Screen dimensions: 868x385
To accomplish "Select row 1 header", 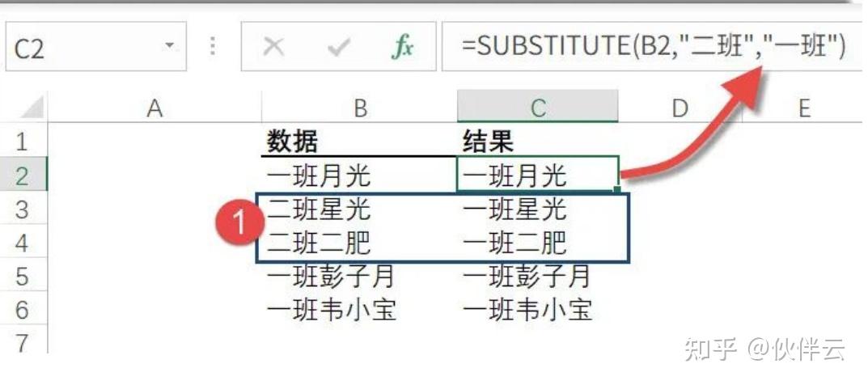I will (22, 142).
